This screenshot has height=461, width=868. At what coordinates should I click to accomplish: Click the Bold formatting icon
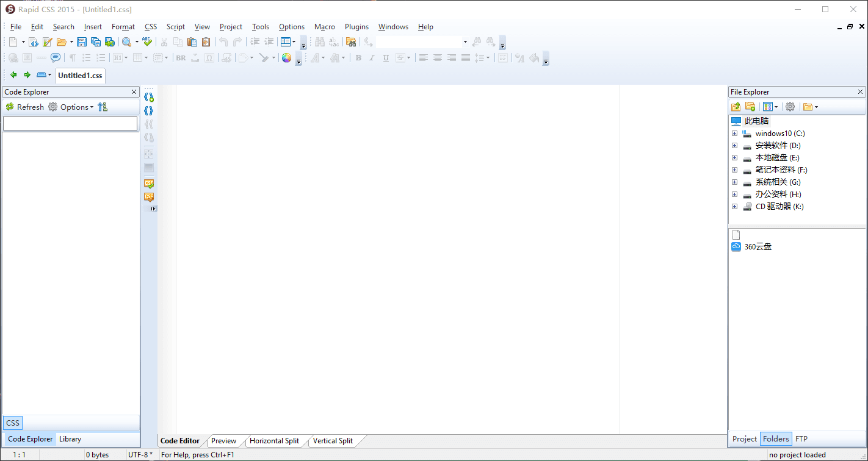coord(358,58)
